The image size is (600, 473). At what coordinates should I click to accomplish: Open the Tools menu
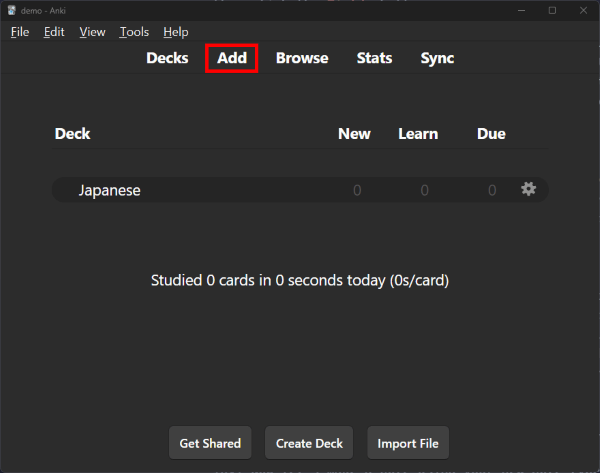tap(134, 32)
